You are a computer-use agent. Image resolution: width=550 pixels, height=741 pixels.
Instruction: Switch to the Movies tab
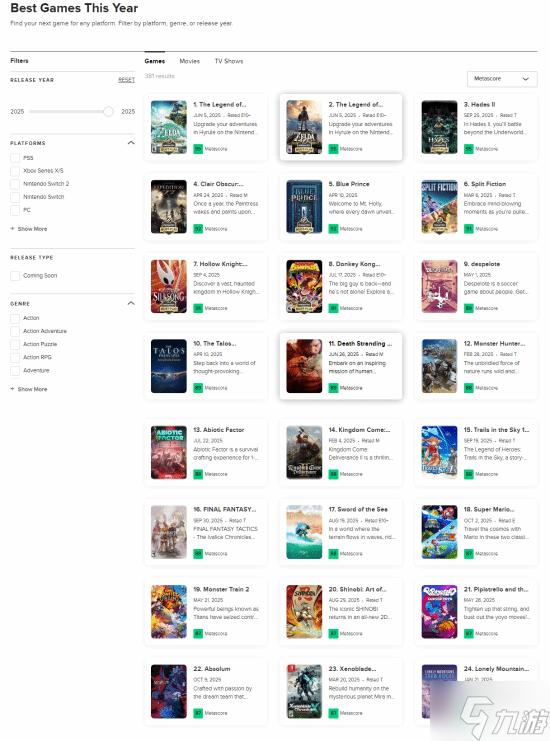(189, 61)
